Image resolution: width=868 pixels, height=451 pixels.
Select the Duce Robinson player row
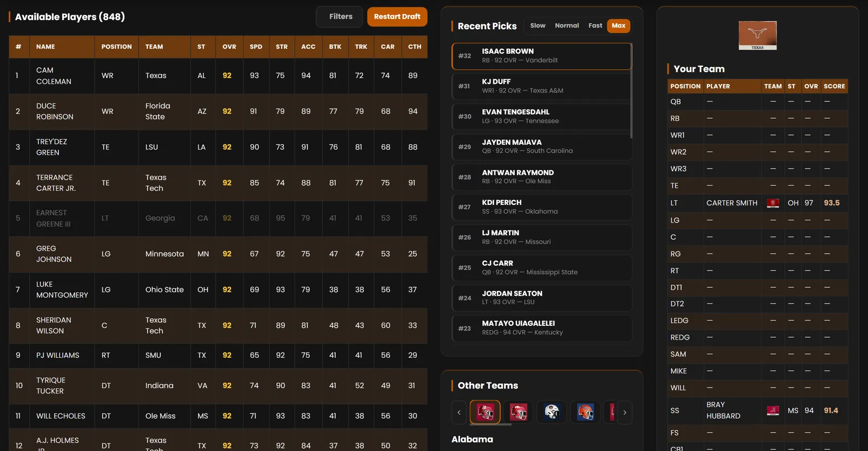(x=218, y=112)
